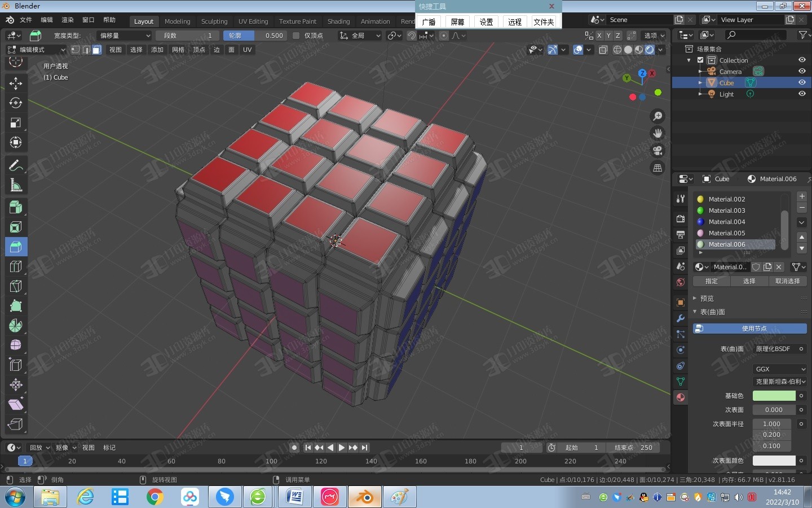This screenshot has width=812, height=508.
Task: Select the Edge Slide tool
Action: pos(16,365)
